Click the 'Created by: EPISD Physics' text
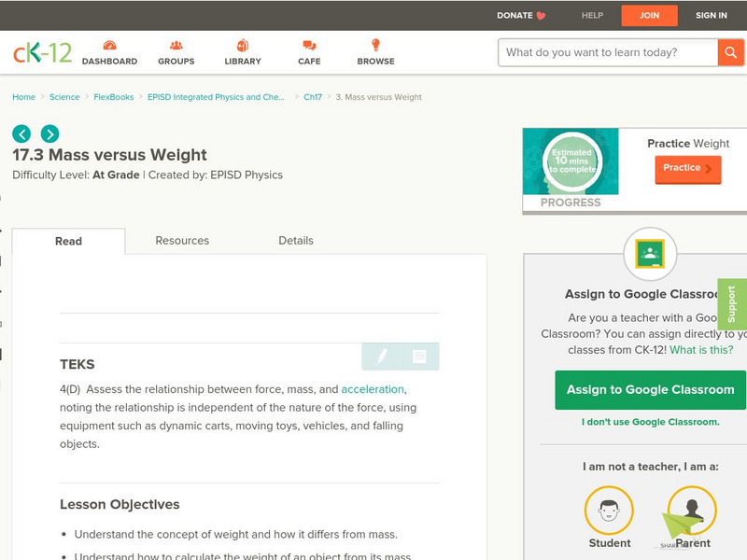Viewport: 747px width, 560px height. [x=216, y=175]
